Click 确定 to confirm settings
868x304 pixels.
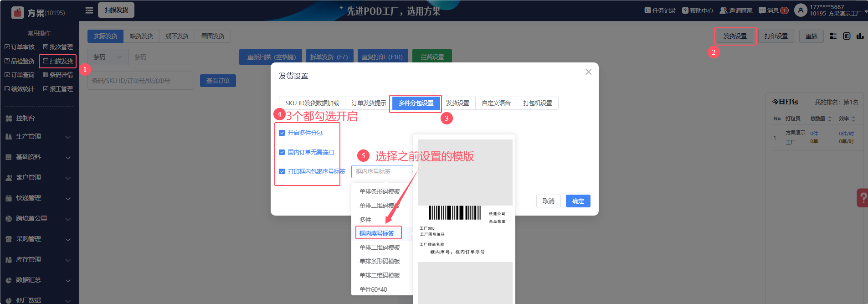click(578, 201)
